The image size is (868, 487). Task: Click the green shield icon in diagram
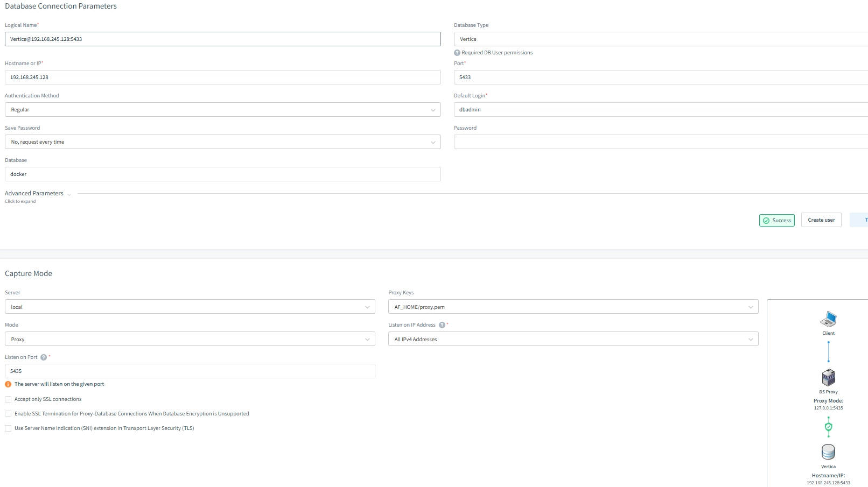pos(828,427)
